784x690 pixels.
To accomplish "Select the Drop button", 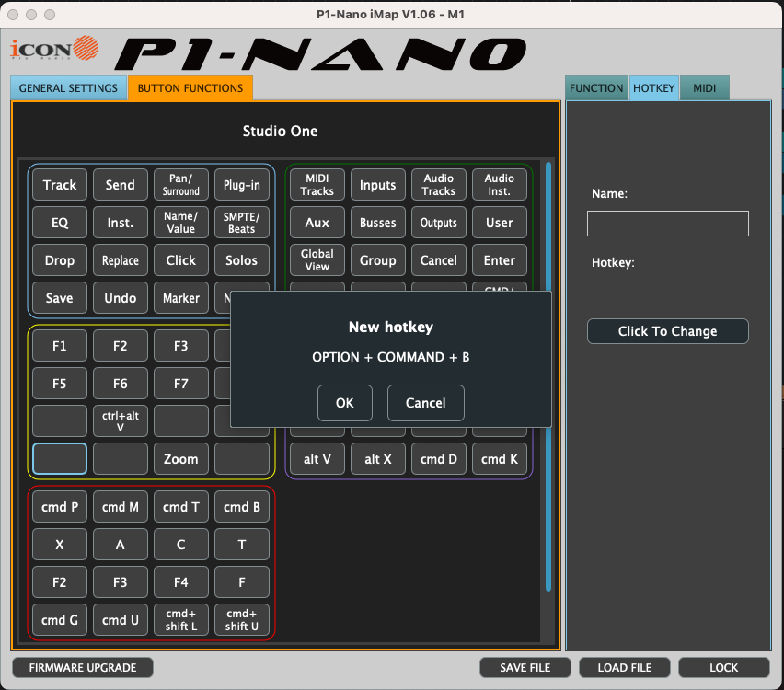I will [60, 260].
